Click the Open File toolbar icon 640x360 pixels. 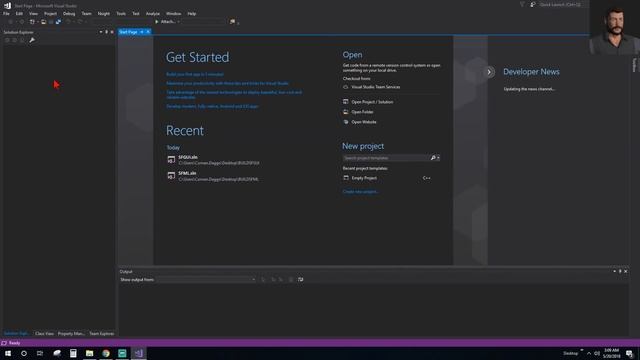tap(43, 22)
